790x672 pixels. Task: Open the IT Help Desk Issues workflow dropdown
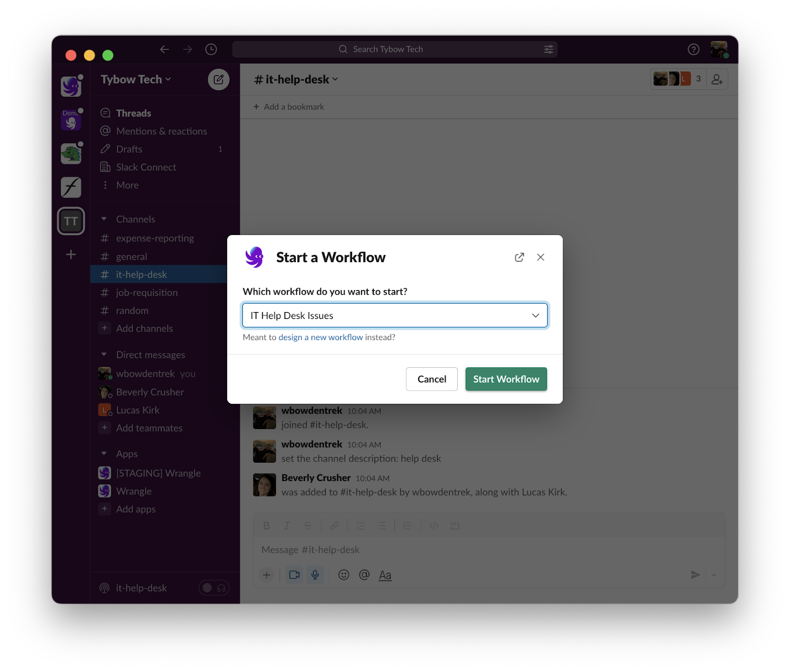(395, 315)
